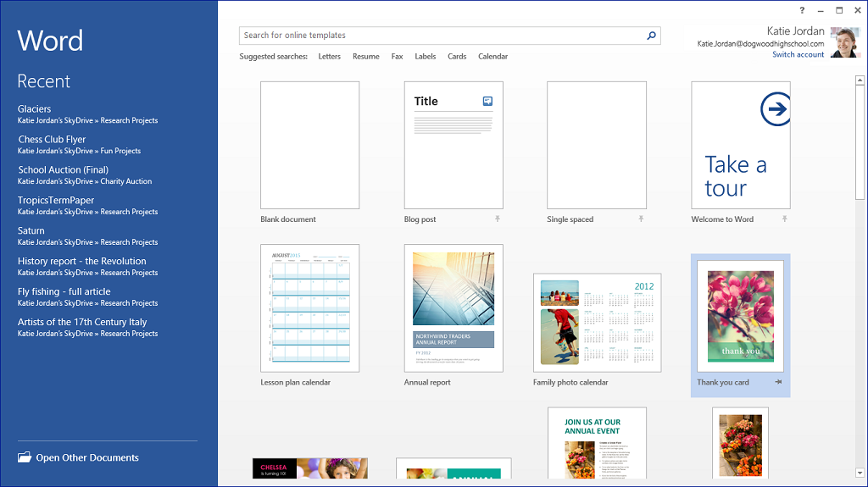
Task: Click the Katie Jordan account name
Action: point(795,31)
